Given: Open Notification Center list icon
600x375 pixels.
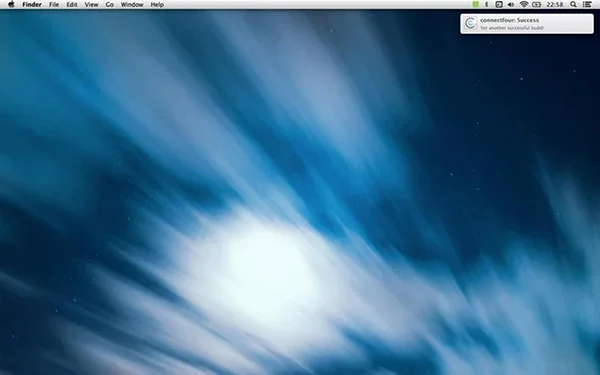Looking at the screenshot, I should (x=587, y=5).
